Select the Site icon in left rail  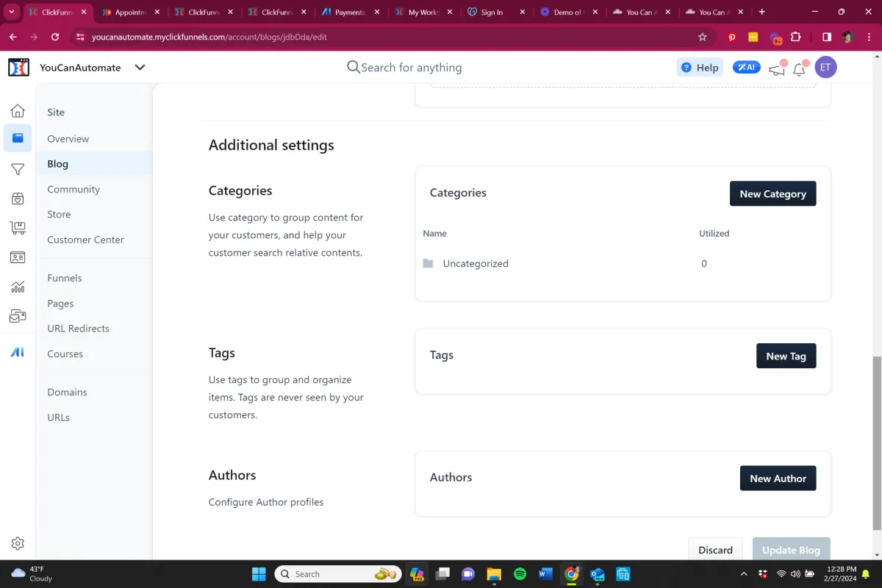pyautogui.click(x=18, y=137)
